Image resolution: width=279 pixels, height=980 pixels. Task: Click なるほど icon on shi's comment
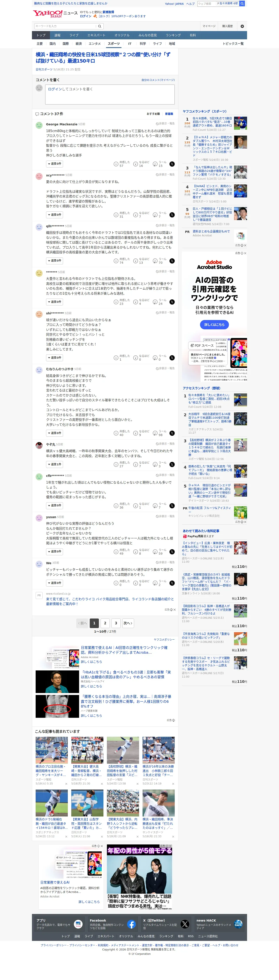pos(136,358)
